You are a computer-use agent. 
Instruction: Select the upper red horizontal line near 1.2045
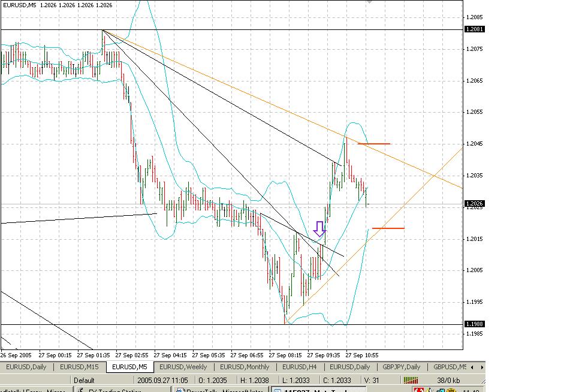tap(374, 144)
